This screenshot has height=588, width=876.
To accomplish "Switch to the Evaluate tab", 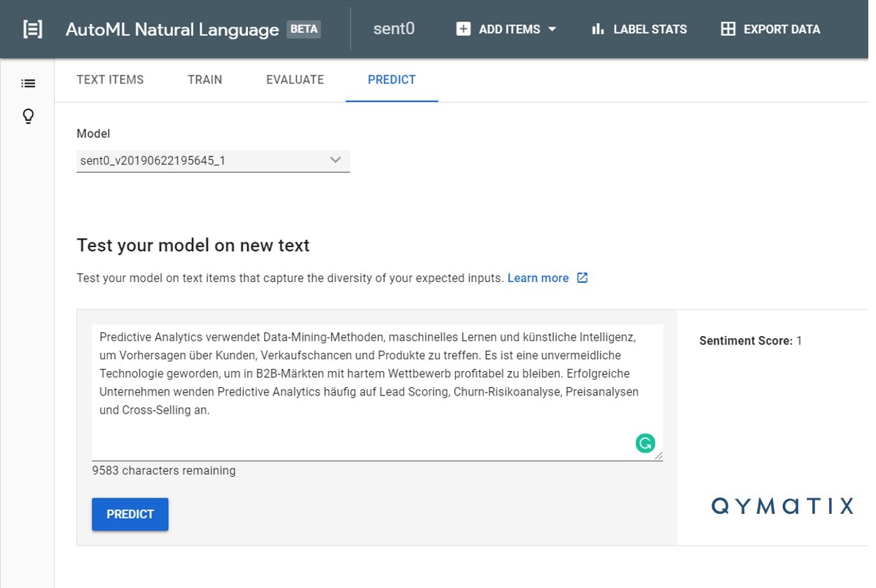I will pyautogui.click(x=295, y=80).
